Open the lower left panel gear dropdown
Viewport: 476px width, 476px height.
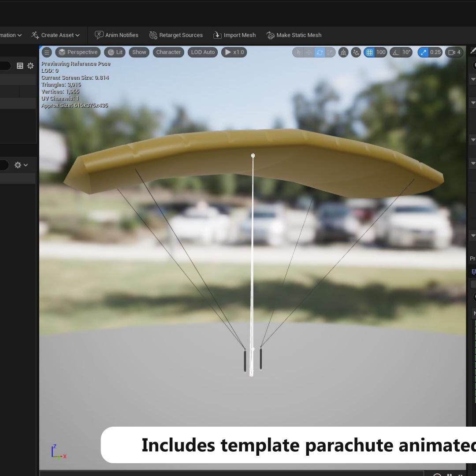tap(21, 165)
